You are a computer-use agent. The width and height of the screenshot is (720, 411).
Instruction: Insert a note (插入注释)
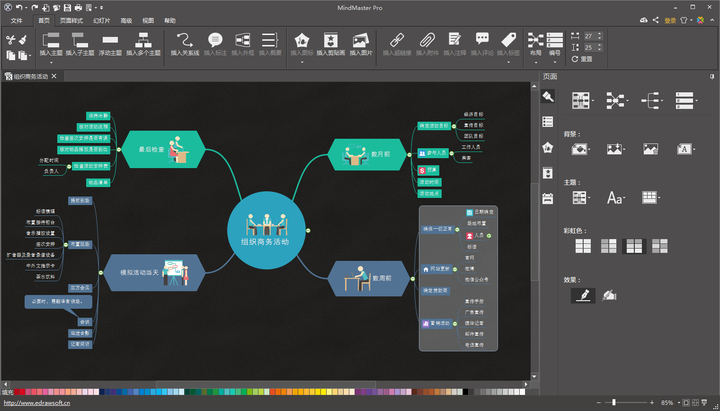pos(455,45)
